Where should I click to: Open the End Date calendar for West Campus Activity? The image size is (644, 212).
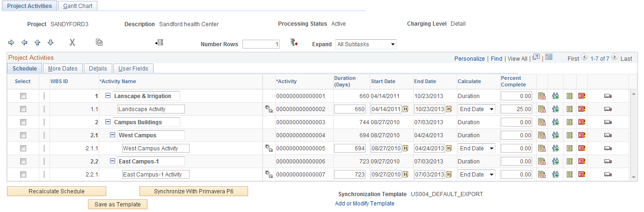[449, 148]
